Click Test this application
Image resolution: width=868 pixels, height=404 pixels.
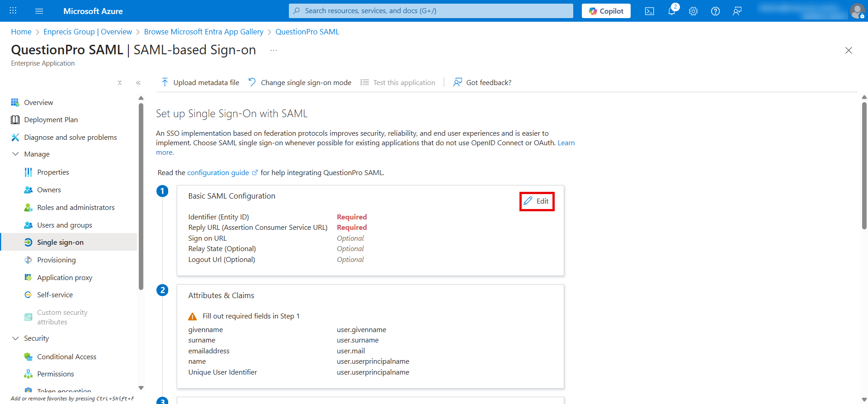point(398,82)
